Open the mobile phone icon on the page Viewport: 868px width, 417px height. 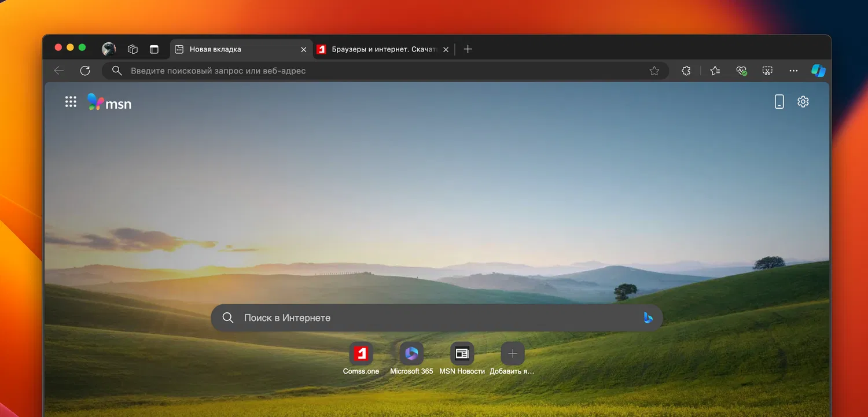point(779,102)
